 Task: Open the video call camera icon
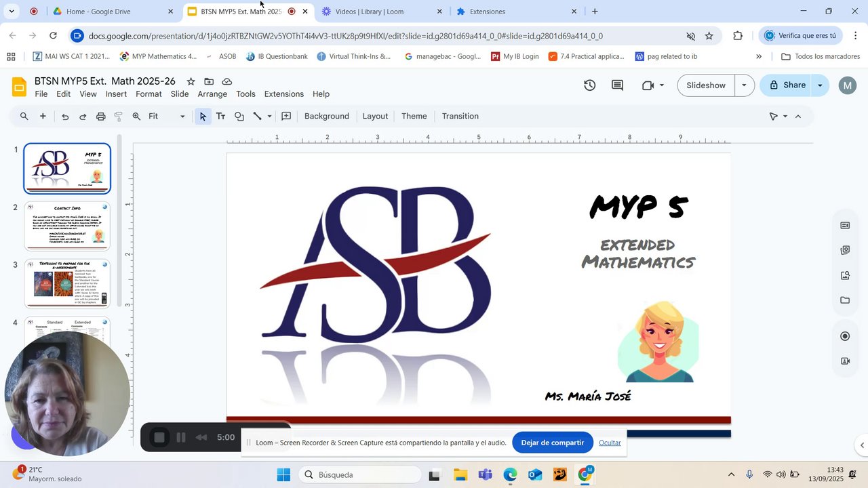[648, 85]
